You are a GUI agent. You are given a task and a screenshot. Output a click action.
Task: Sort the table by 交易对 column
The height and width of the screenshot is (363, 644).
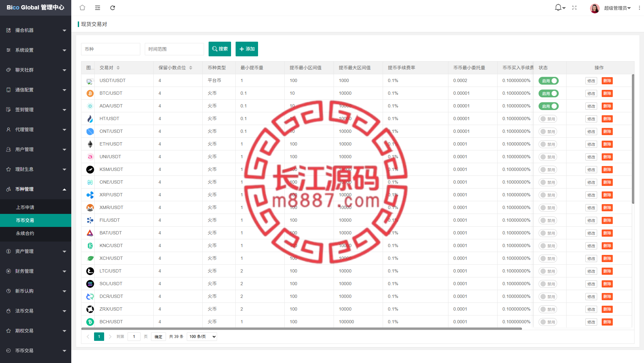[x=118, y=68]
